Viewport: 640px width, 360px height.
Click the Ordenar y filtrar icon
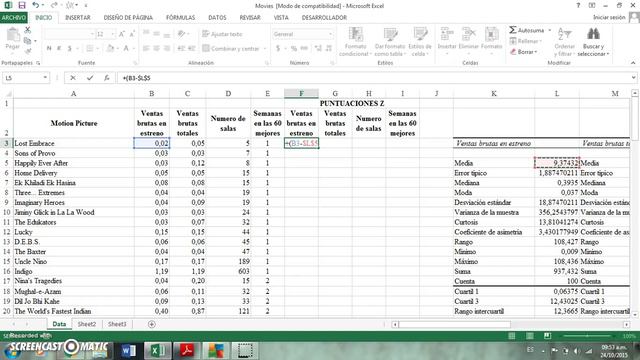[565, 34]
